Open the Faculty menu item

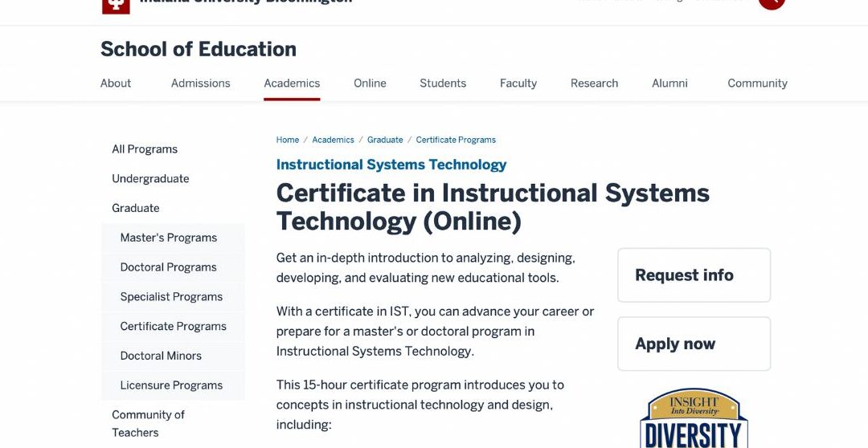click(518, 83)
